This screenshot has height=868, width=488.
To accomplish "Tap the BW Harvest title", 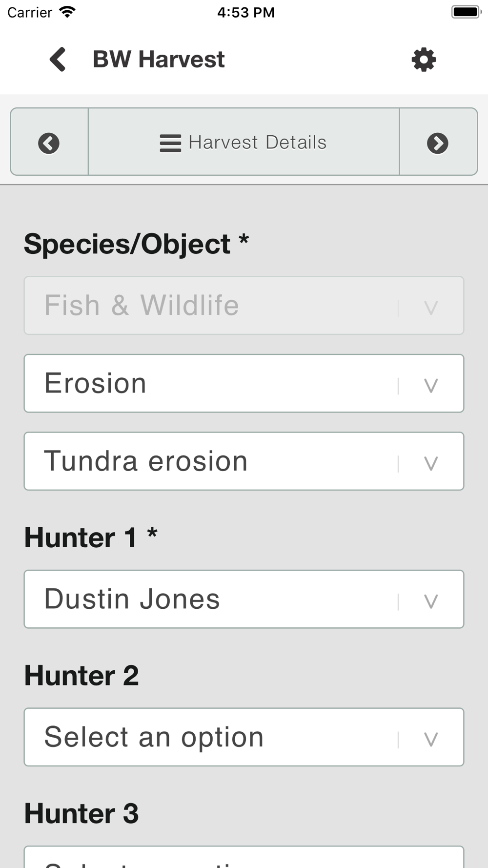I will coord(159,60).
